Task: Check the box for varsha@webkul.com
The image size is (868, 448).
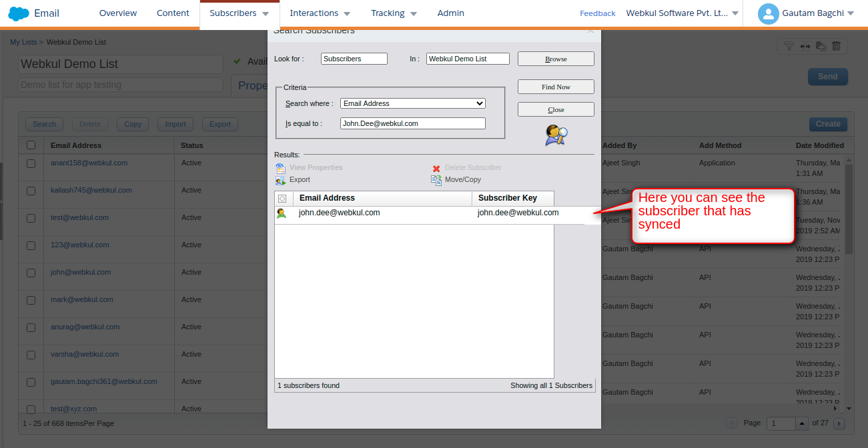Action: point(31,355)
